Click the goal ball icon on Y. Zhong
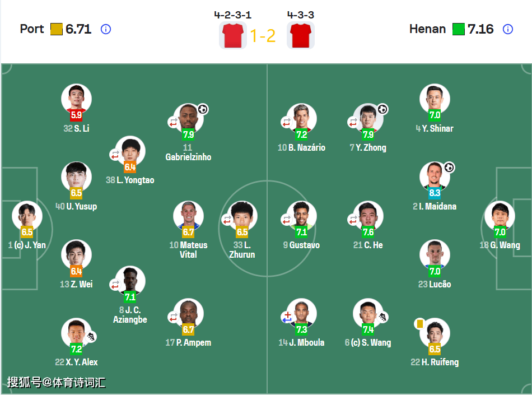 pyautogui.click(x=382, y=109)
